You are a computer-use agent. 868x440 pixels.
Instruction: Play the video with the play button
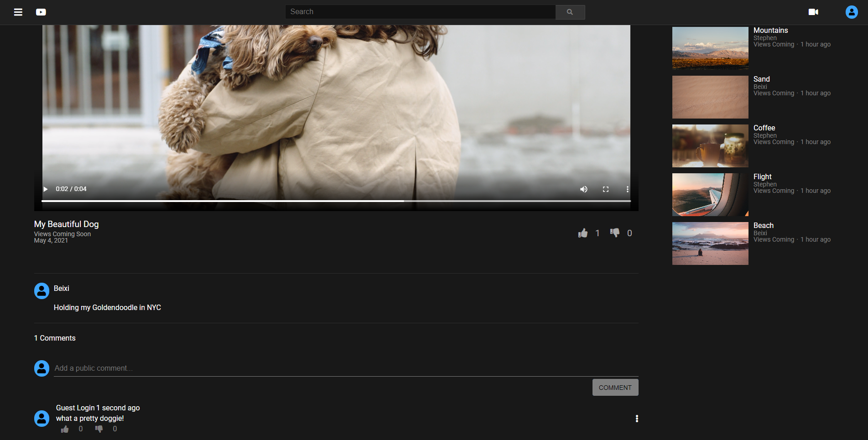[x=45, y=189]
